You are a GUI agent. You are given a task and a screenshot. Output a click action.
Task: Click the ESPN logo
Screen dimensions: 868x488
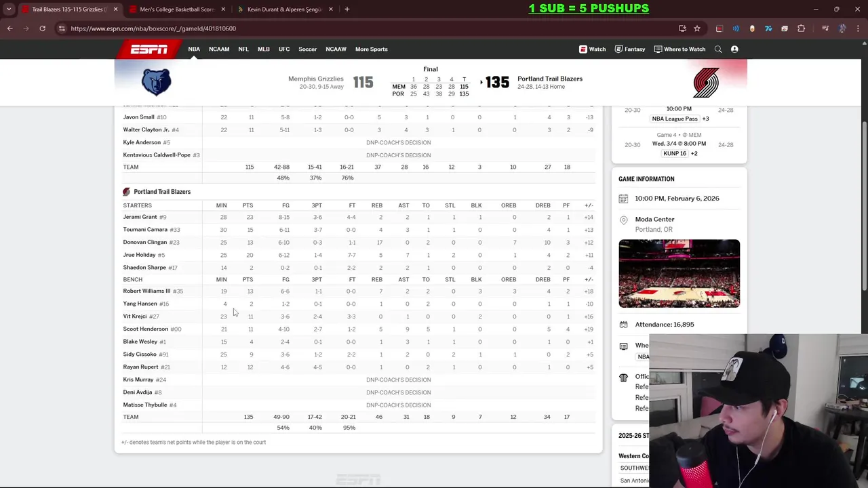(x=149, y=49)
